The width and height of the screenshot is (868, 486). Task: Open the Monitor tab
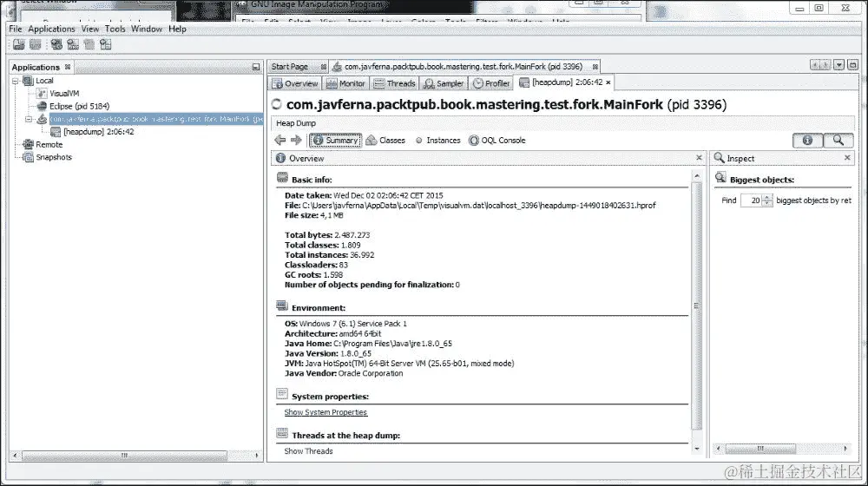click(x=345, y=83)
